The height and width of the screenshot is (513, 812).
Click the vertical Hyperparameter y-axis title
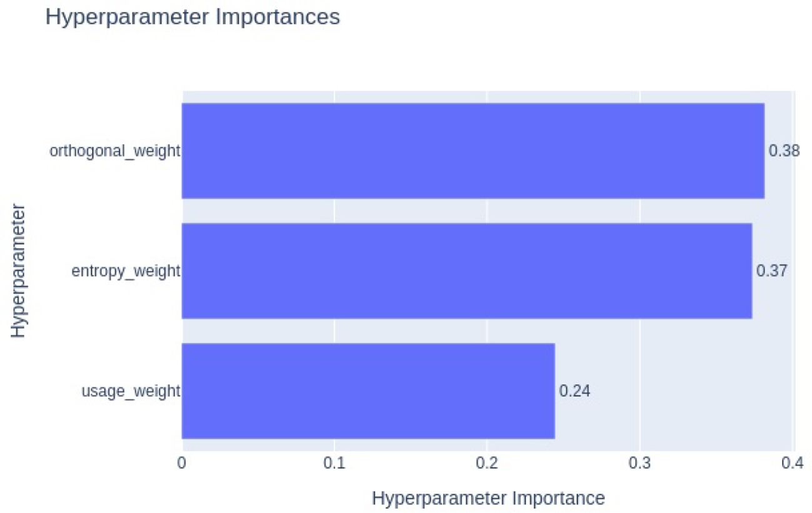pos(19,270)
